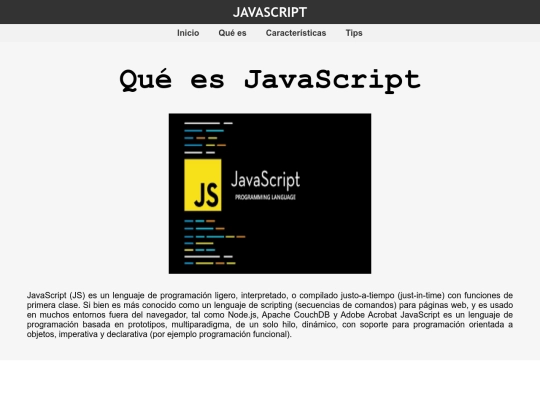This screenshot has width=540, height=405.
Task: Go to the Qué es section
Action: click(x=232, y=33)
